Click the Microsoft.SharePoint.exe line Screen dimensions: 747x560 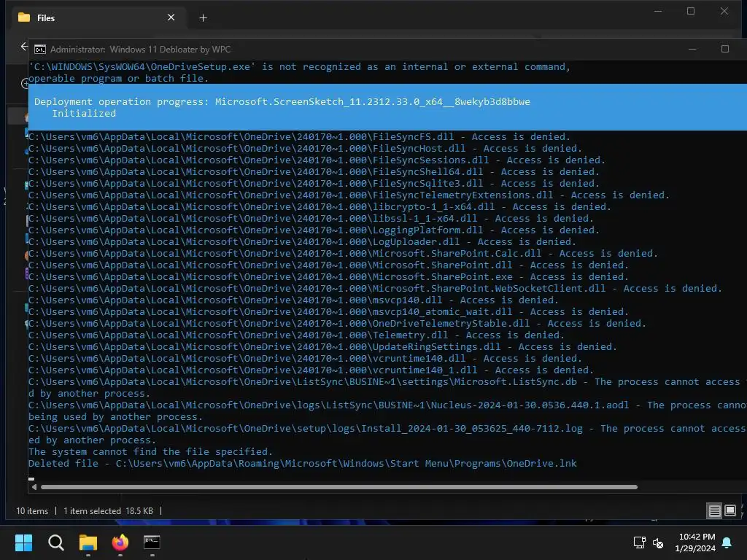click(328, 277)
